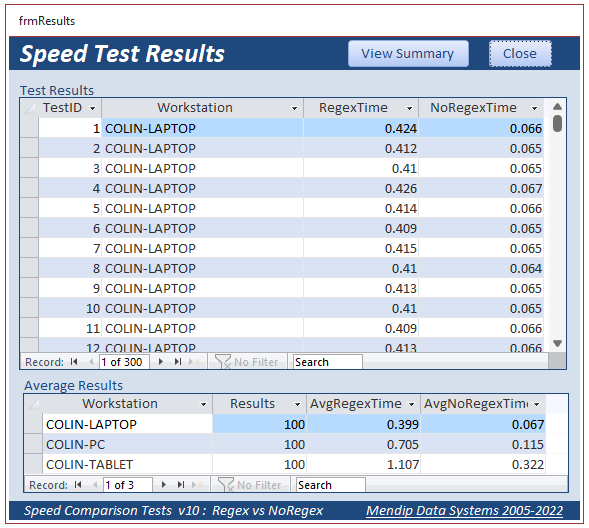Click AvgRegexTime value 1.107
The width and height of the screenshot is (589, 528).
tap(363, 464)
